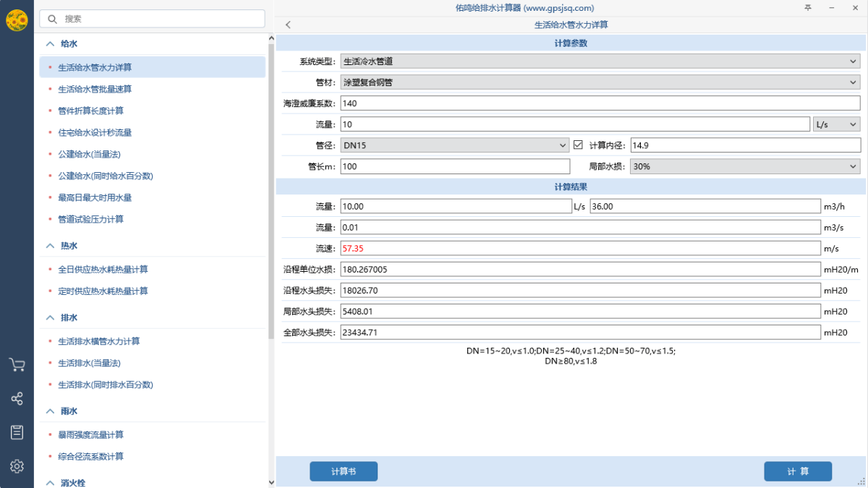Open the 管材 dropdown list

coord(600,82)
